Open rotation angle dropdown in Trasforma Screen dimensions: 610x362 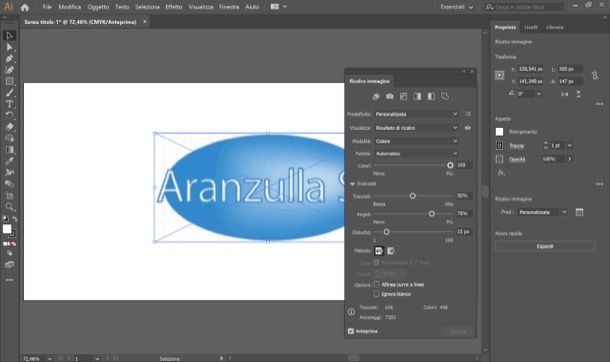point(539,94)
